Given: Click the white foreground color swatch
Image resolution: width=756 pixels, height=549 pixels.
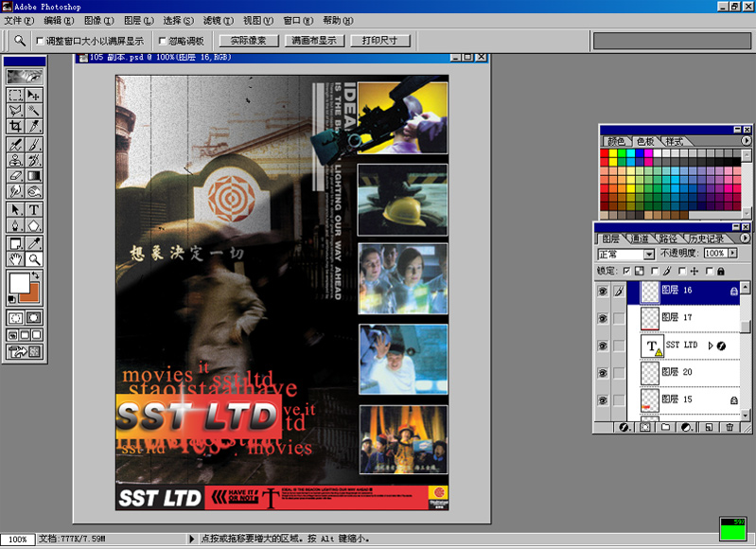Looking at the screenshot, I should 19,283.
